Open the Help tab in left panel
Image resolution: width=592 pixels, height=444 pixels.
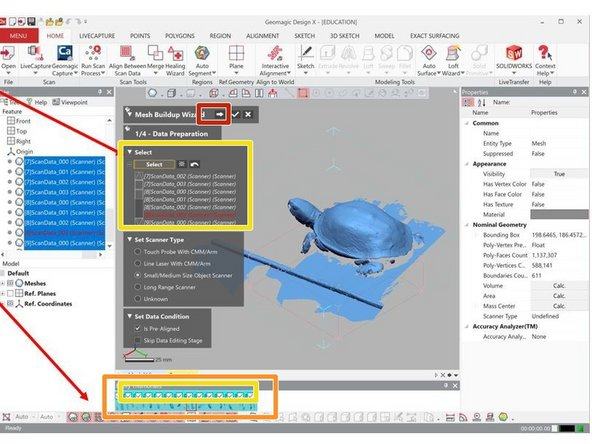tap(37, 102)
